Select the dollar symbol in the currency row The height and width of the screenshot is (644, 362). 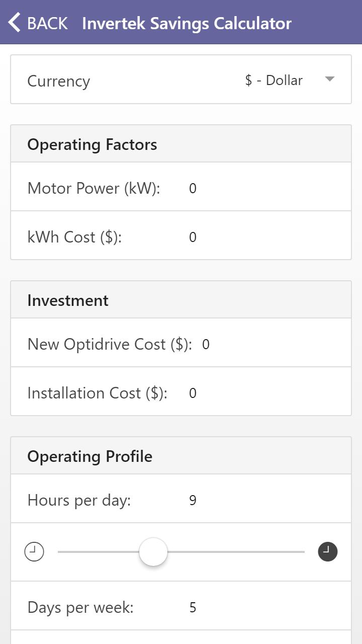(x=247, y=79)
